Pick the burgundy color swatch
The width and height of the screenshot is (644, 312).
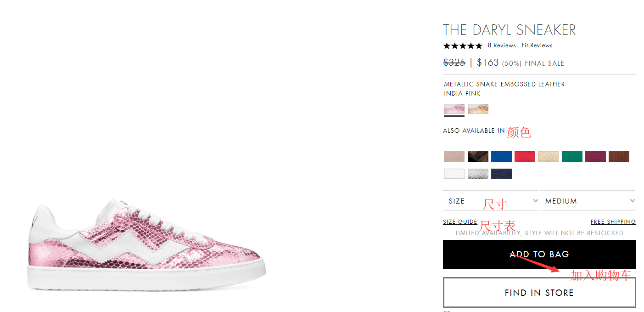(595, 156)
